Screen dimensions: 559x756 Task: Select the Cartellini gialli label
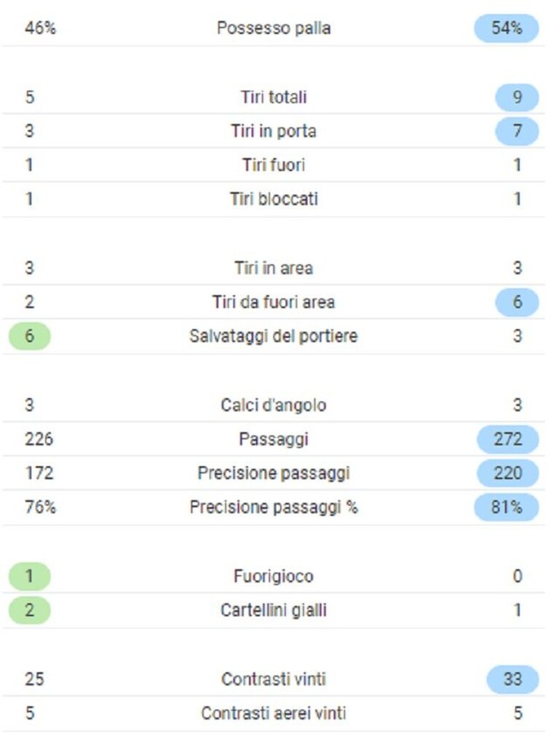273,610
